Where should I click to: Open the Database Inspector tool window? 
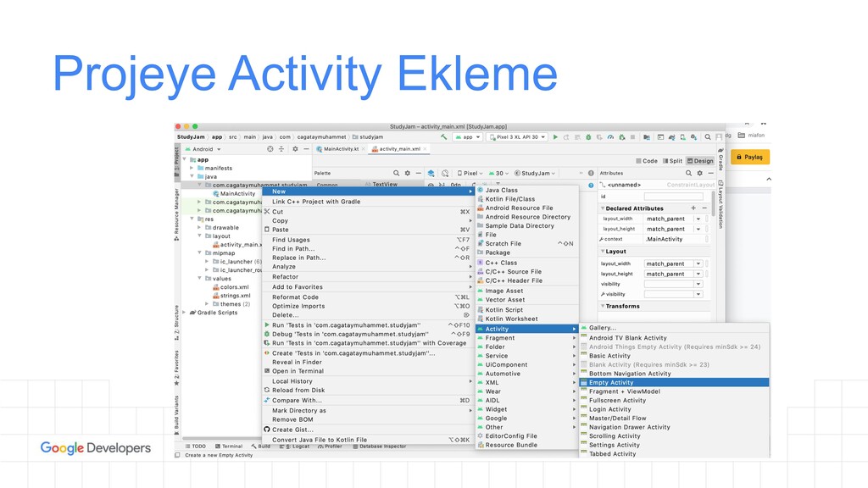click(379, 446)
